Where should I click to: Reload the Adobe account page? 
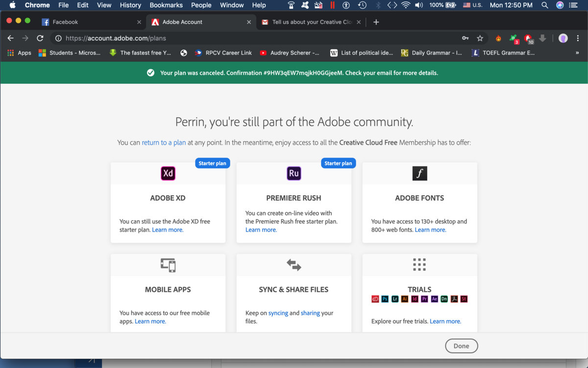pos(40,38)
